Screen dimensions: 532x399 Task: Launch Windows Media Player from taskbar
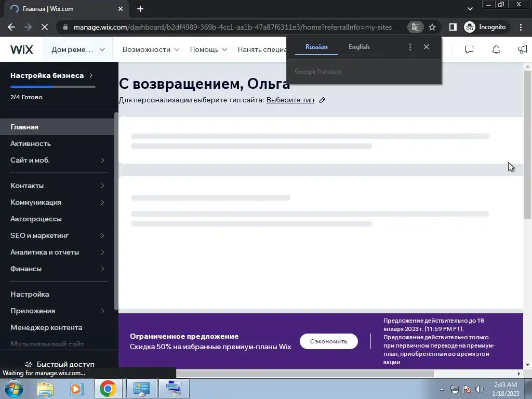pyautogui.click(x=77, y=389)
